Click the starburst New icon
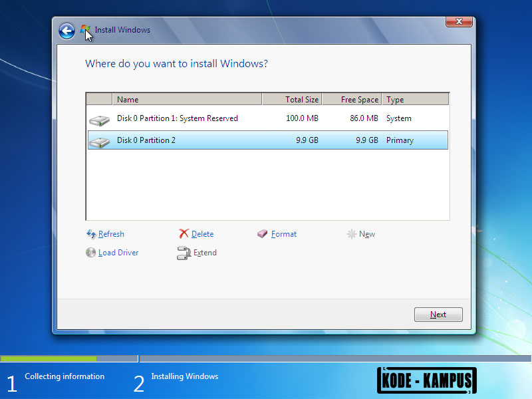The height and width of the screenshot is (399, 532). [x=351, y=234]
